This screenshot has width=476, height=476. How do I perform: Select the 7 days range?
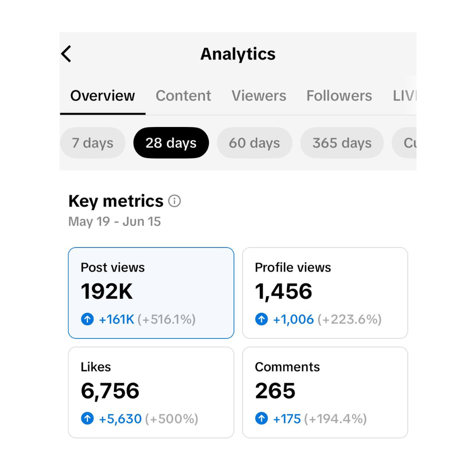point(93,143)
